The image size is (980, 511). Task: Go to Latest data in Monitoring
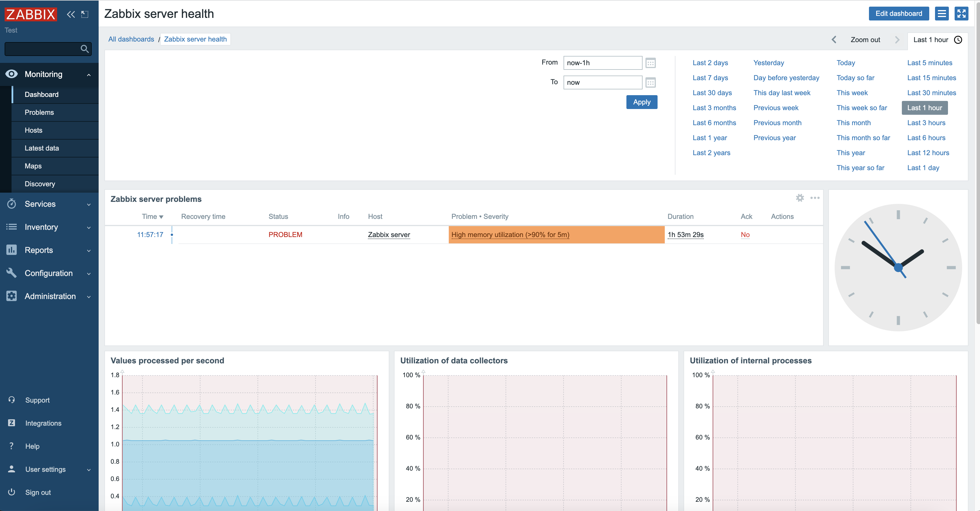tap(42, 148)
